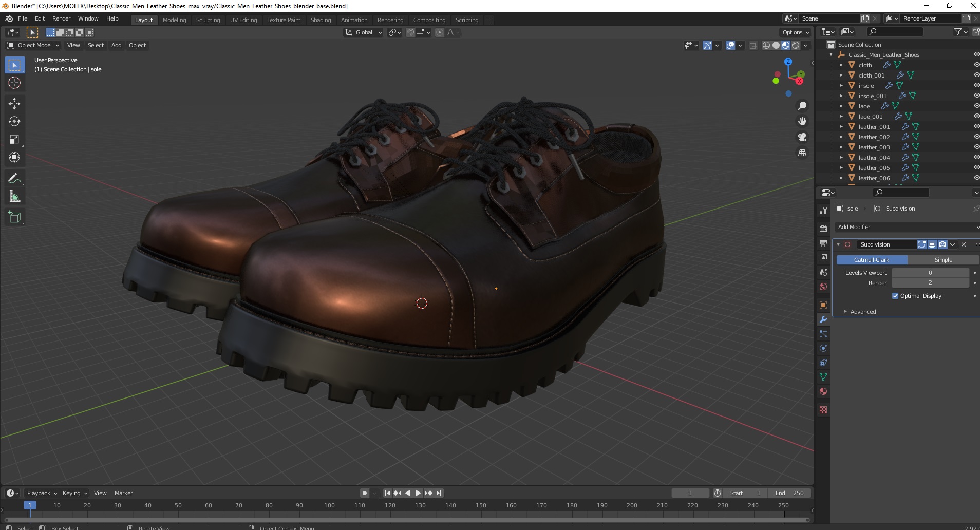The width and height of the screenshot is (980, 530).
Task: Toggle visibility of leather_001 object
Action: pyautogui.click(x=976, y=126)
